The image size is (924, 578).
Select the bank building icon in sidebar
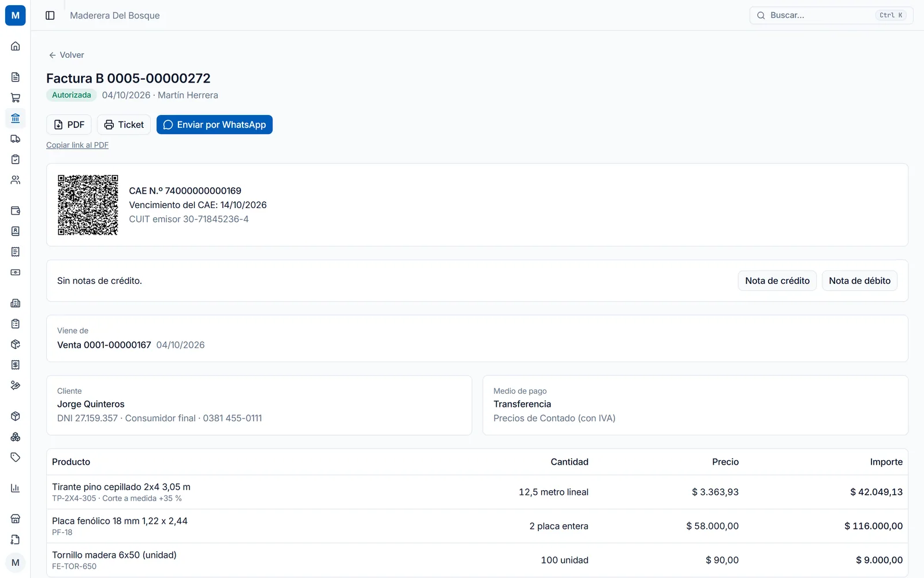[16, 118]
